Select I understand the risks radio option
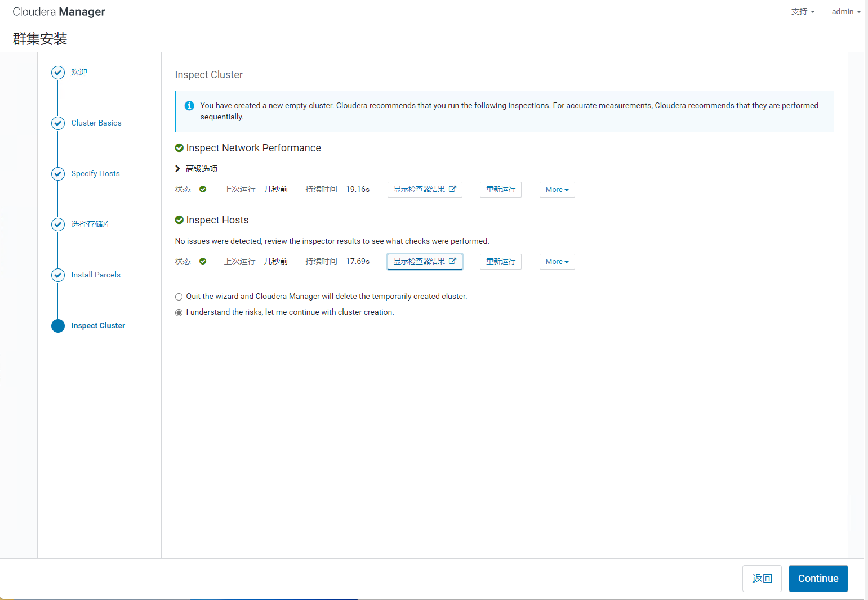This screenshot has width=868, height=600. (179, 312)
